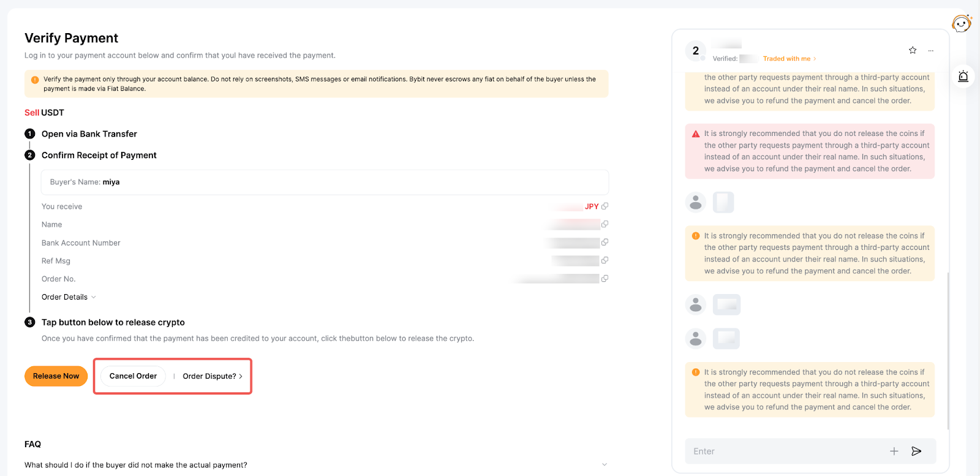Star the chat counterparty as favorite
This screenshot has height=476, width=980.
pyautogui.click(x=913, y=50)
